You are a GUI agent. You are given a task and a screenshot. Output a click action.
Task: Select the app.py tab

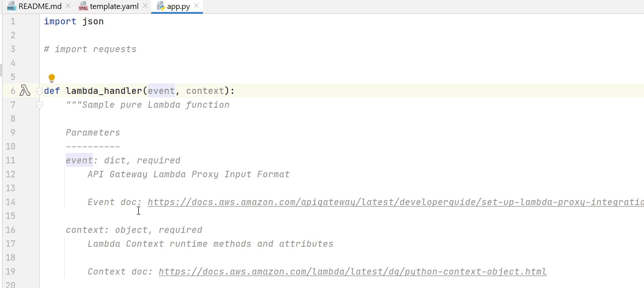pos(179,7)
